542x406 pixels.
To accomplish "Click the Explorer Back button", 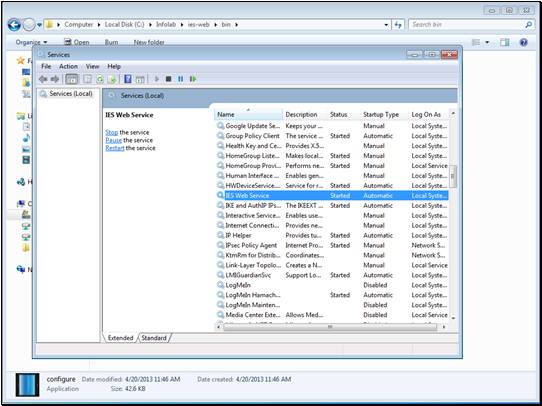I will point(14,25).
